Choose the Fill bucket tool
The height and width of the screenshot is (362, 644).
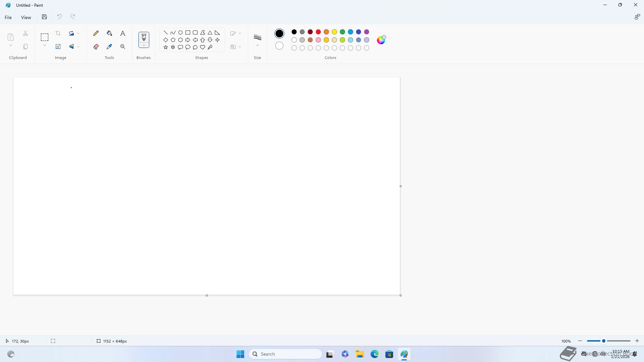[109, 33]
